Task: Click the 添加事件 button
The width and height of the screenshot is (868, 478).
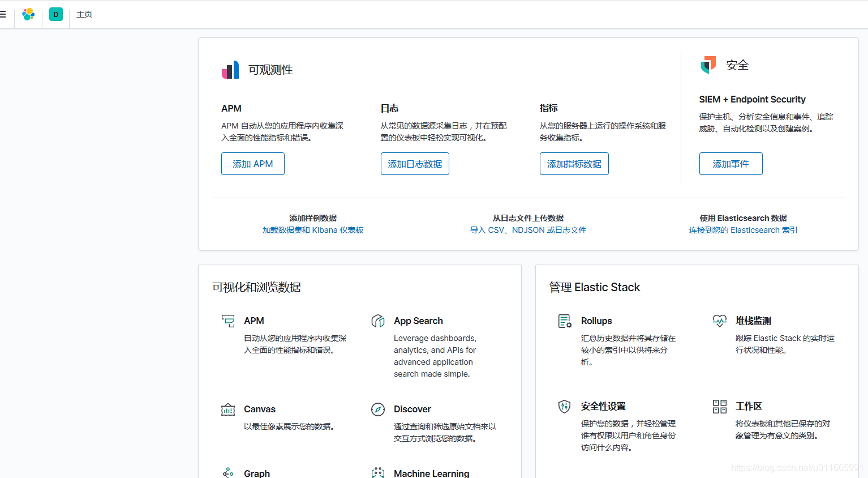Action: (x=731, y=164)
